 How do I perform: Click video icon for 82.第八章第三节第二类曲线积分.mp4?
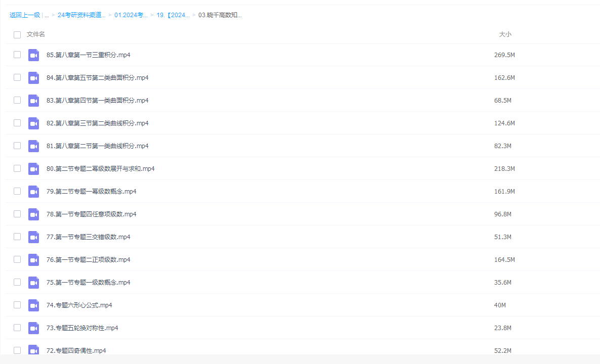click(x=33, y=123)
